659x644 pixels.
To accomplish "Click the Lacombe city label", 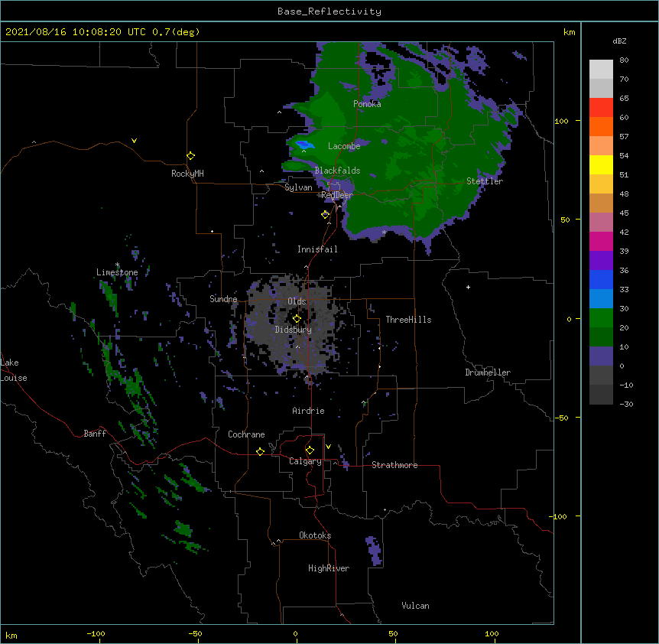I will [x=344, y=146].
